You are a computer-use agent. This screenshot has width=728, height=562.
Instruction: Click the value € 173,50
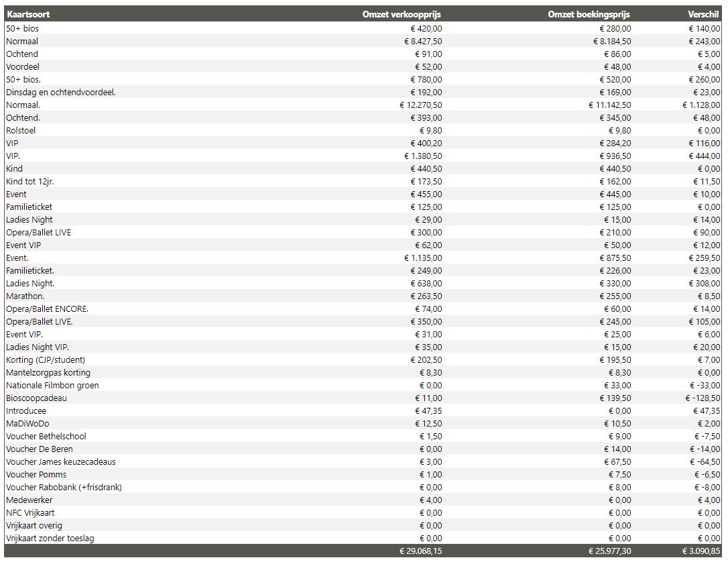pos(426,182)
